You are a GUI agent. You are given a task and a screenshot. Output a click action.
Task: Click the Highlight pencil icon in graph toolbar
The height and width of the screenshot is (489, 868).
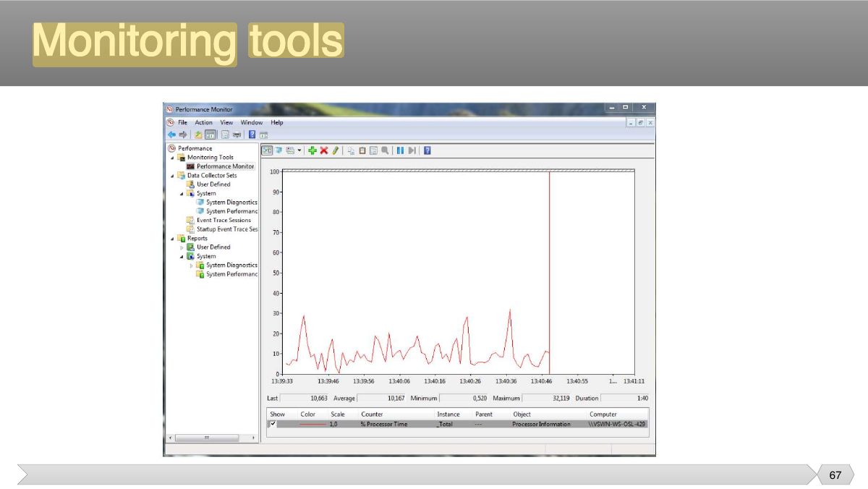point(335,150)
